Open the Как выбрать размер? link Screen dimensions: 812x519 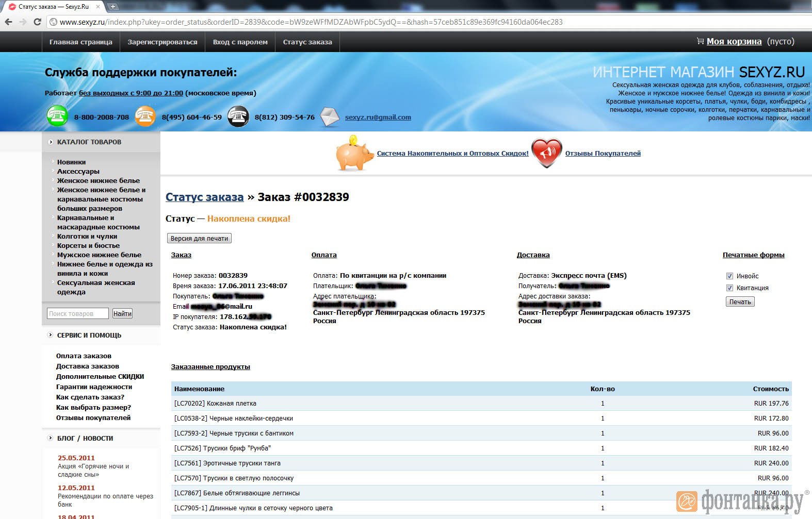point(93,407)
